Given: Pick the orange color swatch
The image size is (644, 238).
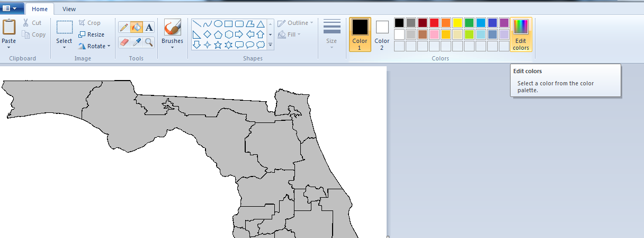Looking at the screenshot, I should (x=446, y=23).
